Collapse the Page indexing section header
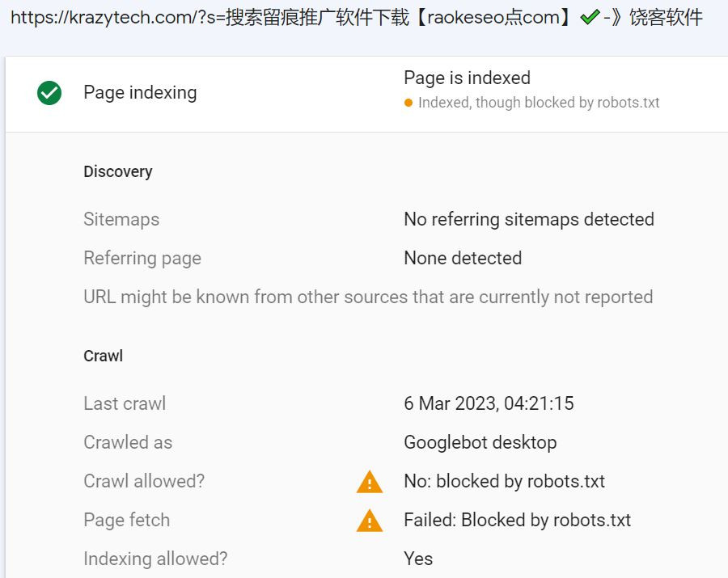 point(140,93)
